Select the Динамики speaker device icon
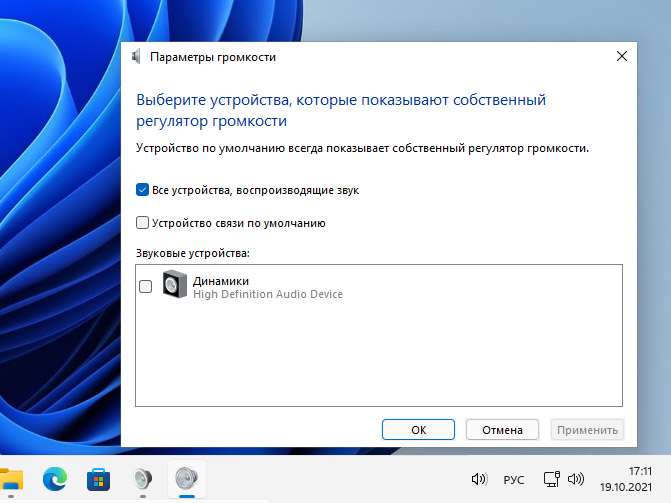Image resolution: width=671 pixels, height=503 pixels. tap(175, 284)
